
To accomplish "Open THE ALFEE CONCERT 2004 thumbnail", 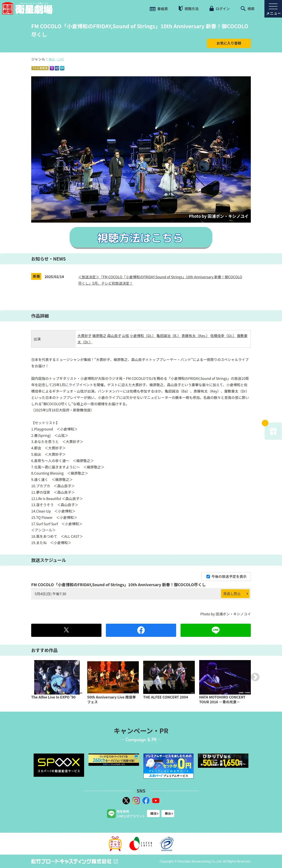I will coord(169,677).
